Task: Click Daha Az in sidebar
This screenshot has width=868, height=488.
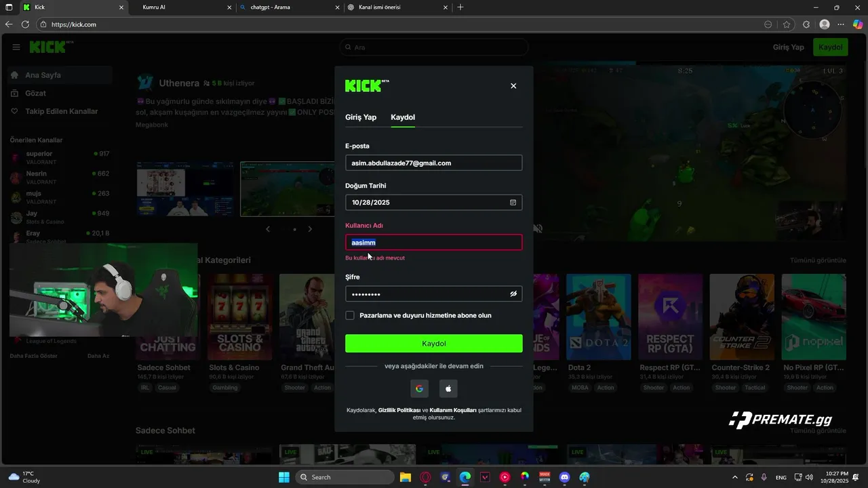Action: pos(98,356)
